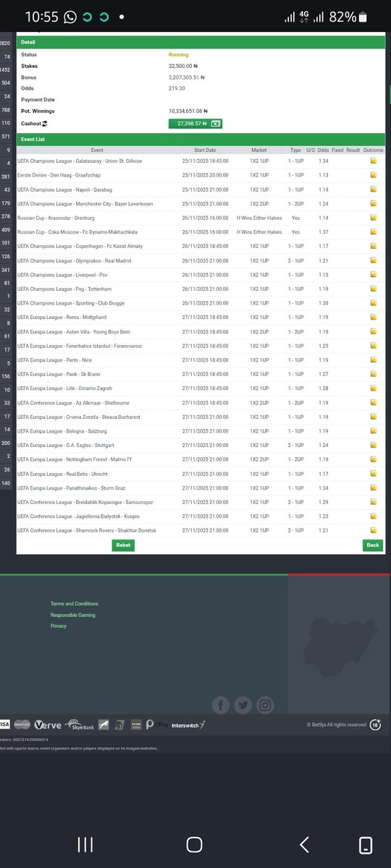The image size is (391, 868).
Task: Click outcome icon for Bologna - Salzburg
Action: 374,431
